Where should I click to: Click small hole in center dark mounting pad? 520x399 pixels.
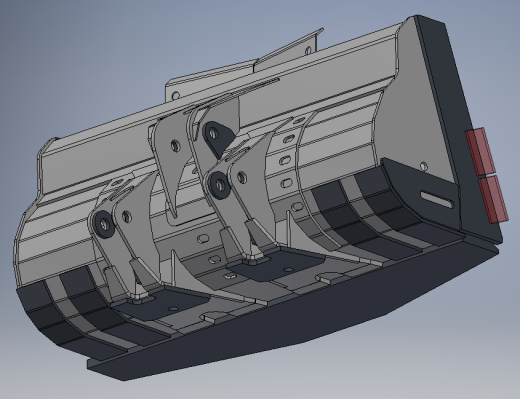(x=289, y=270)
